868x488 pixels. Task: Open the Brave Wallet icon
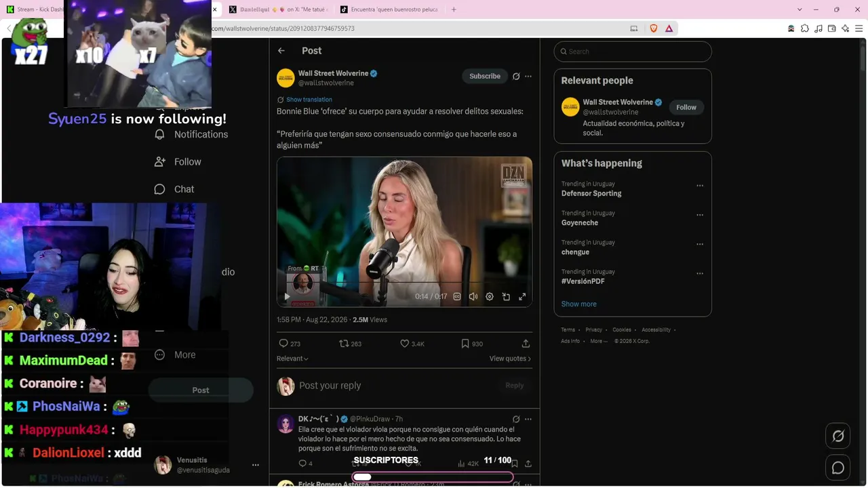point(832,28)
